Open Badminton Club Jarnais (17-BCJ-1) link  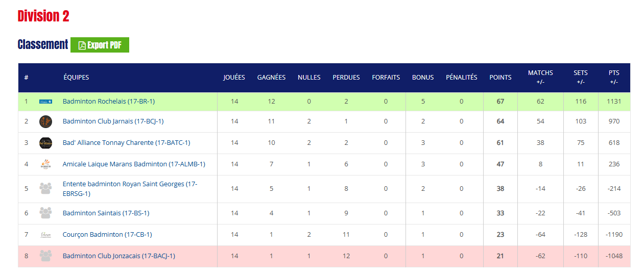[x=113, y=121]
